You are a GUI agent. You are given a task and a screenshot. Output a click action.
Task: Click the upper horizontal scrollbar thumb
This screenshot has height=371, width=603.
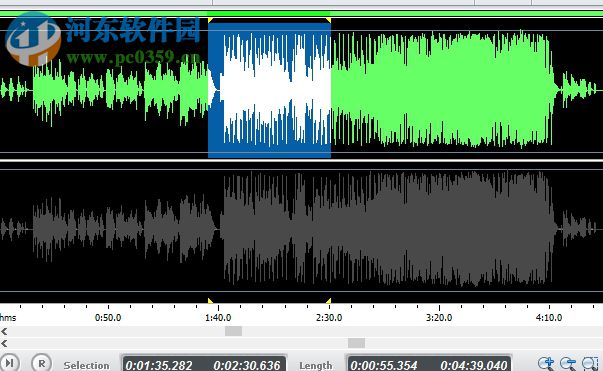point(233,331)
